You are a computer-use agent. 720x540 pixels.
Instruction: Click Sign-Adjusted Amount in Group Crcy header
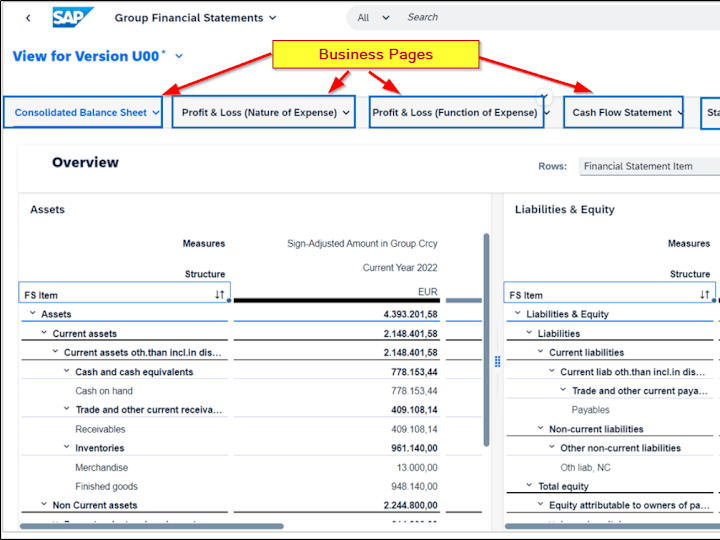tap(362, 243)
